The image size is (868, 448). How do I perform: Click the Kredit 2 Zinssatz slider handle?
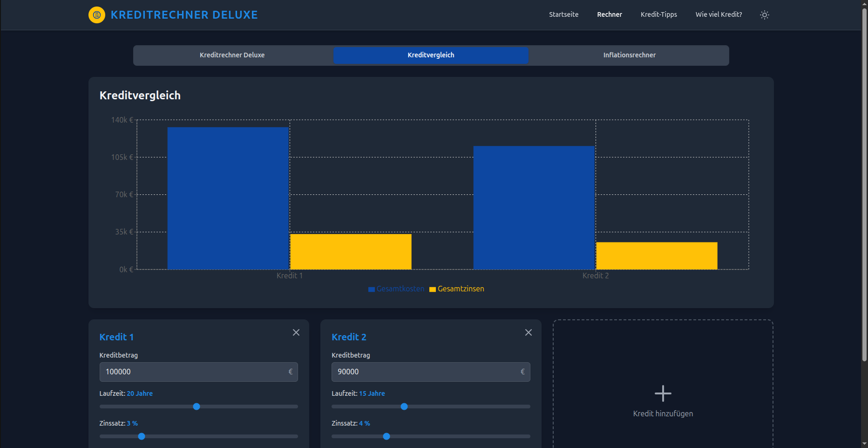tap(387, 436)
